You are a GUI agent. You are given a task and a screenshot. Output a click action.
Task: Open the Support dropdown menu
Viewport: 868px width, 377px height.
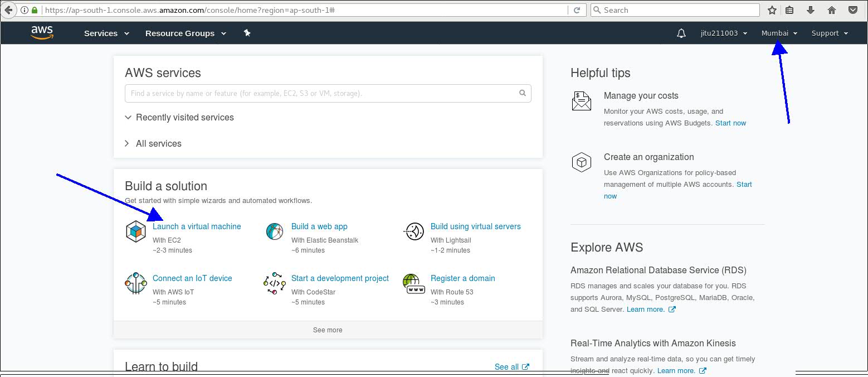click(830, 33)
